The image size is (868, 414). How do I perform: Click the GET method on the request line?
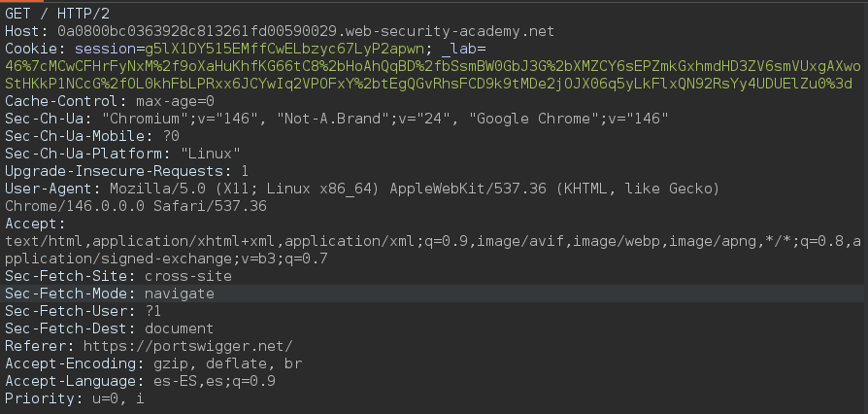click(x=18, y=13)
